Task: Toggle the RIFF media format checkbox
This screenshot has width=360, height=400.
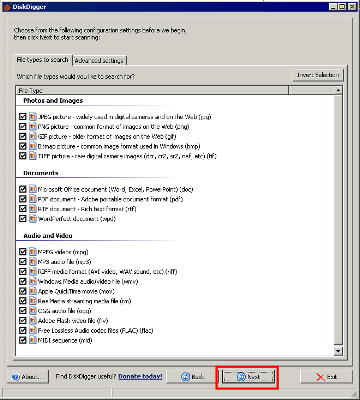Action: (x=22, y=271)
